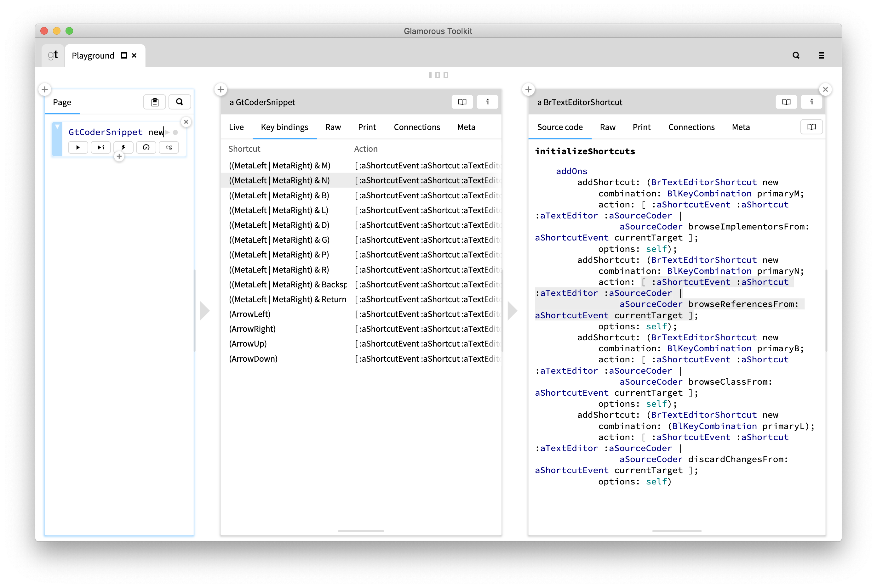Viewport: 877px width, 588px height.
Task: Maximize the Playground tab square icon
Action: click(124, 55)
